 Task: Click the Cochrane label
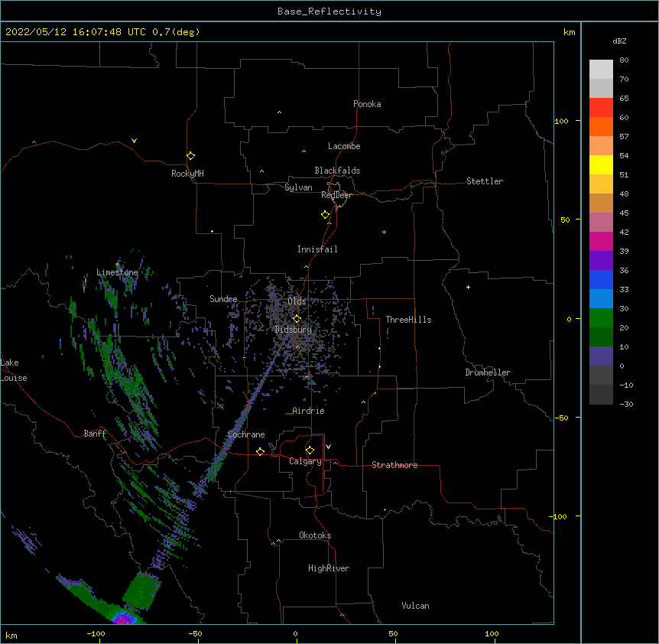(x=246, y=434)
